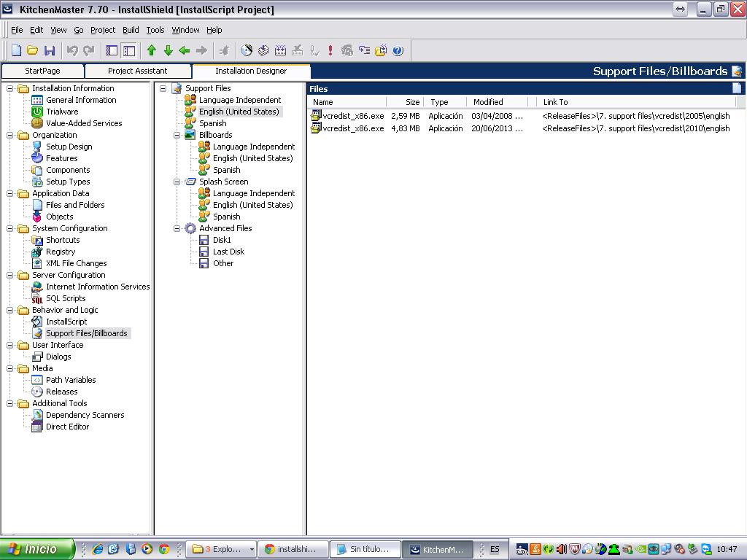Image resolution: width=747 pixels, height=560 pixels.
Task: Go forward with gray right arrow
Action: pyautogui.click(x=201, y=50)
